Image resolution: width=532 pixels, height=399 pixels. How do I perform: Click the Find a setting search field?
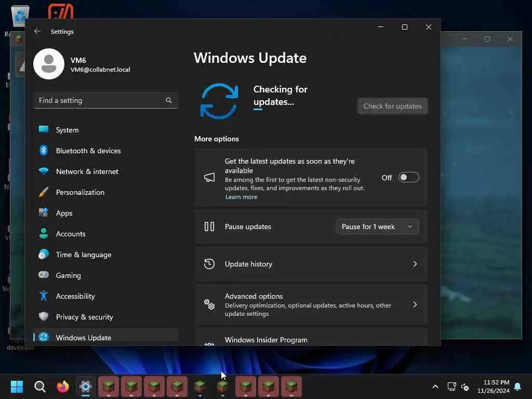click(105, 100)
